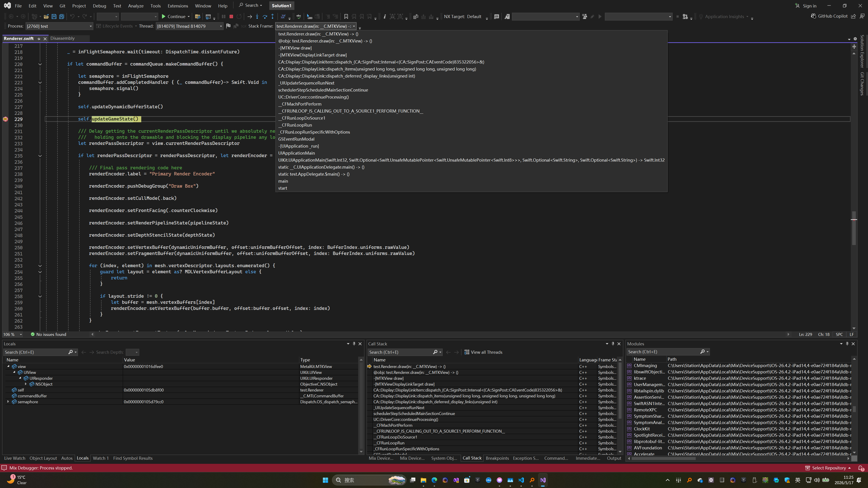Select __CFRunLoopRun in the stack frame dropdown list
Screen dimensions: 868x488
coord(295,125)
